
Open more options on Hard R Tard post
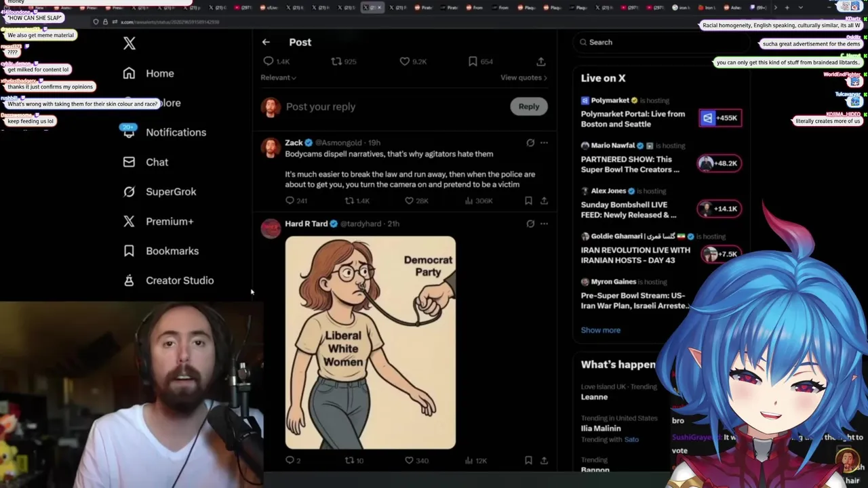pyautogui.click(x=544, y=224)
